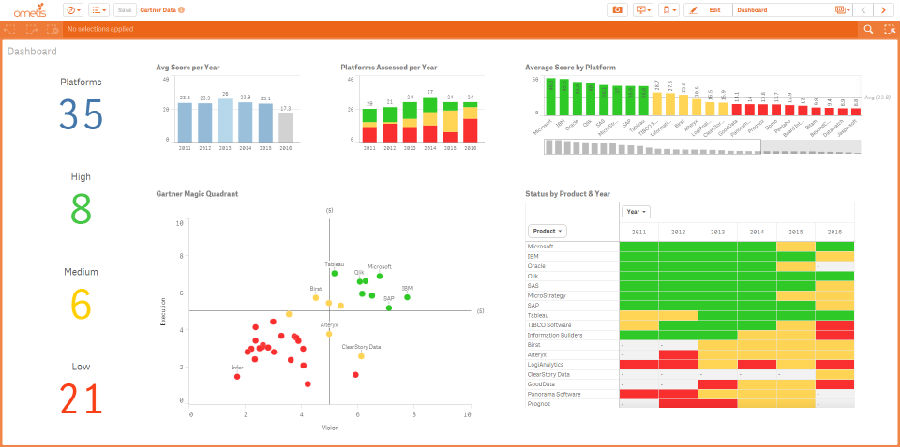Click the Infor point in scatter plot

click(237, 376)
